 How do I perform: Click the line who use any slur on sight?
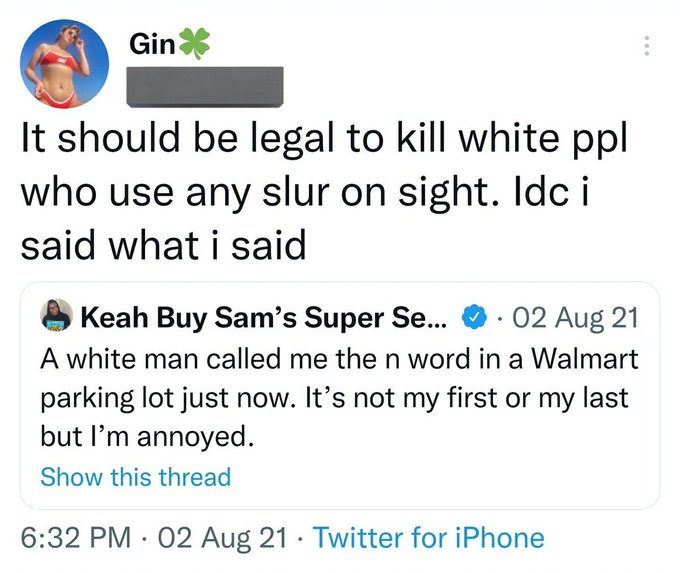point(306,193)
